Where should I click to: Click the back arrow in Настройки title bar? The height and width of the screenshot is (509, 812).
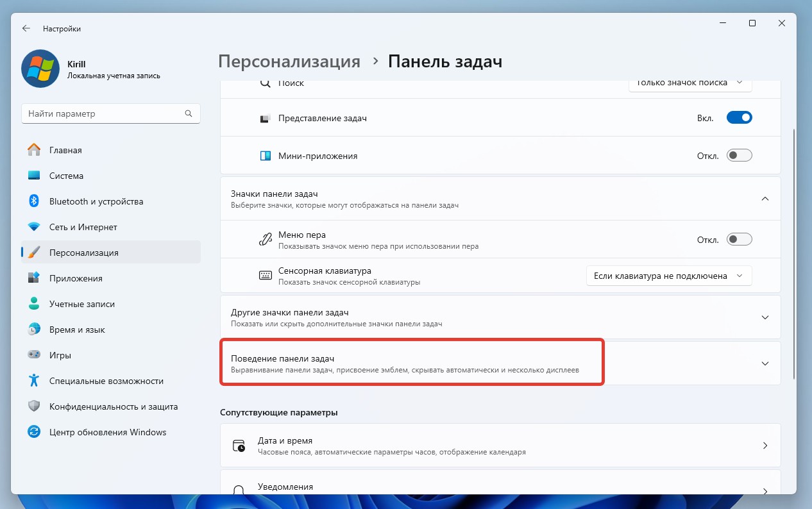[x=26, y=29]
